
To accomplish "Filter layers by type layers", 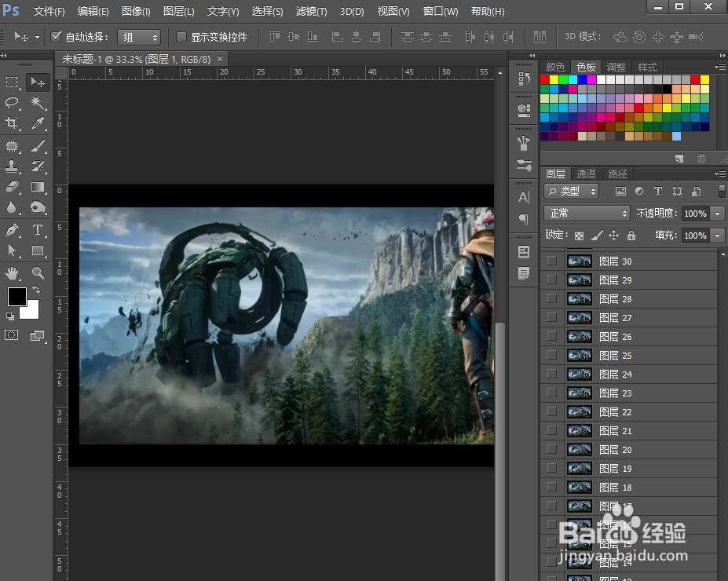I will (x=658, y=191).
